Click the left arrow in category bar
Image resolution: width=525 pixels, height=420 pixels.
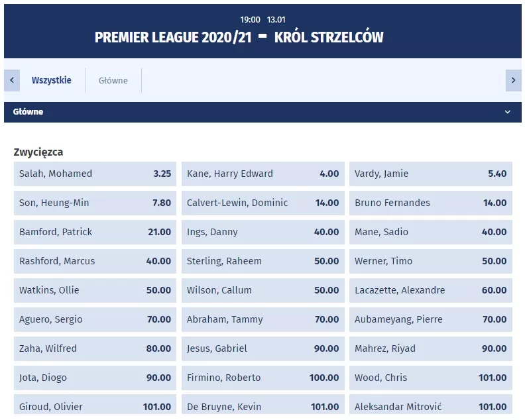click(x=12, y=80)
